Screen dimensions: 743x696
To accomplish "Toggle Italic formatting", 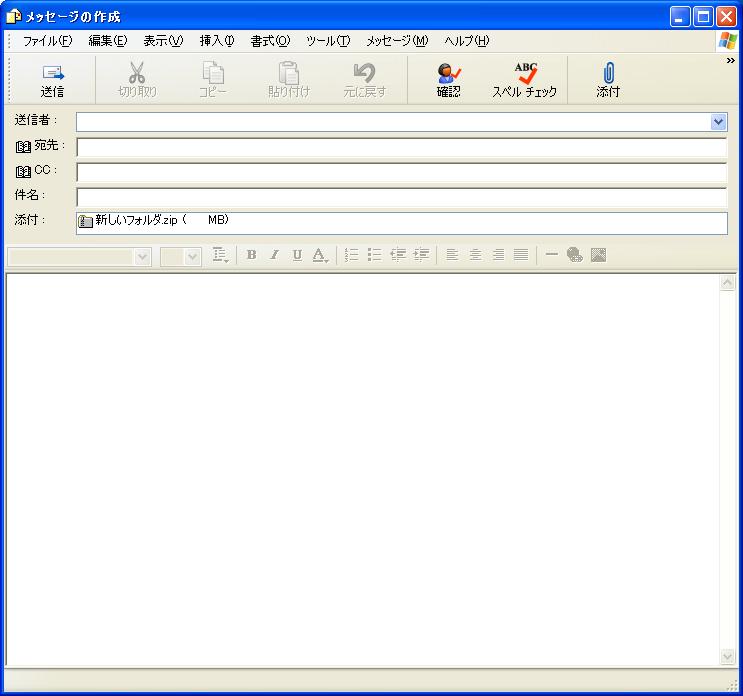I will coord(274,255).
